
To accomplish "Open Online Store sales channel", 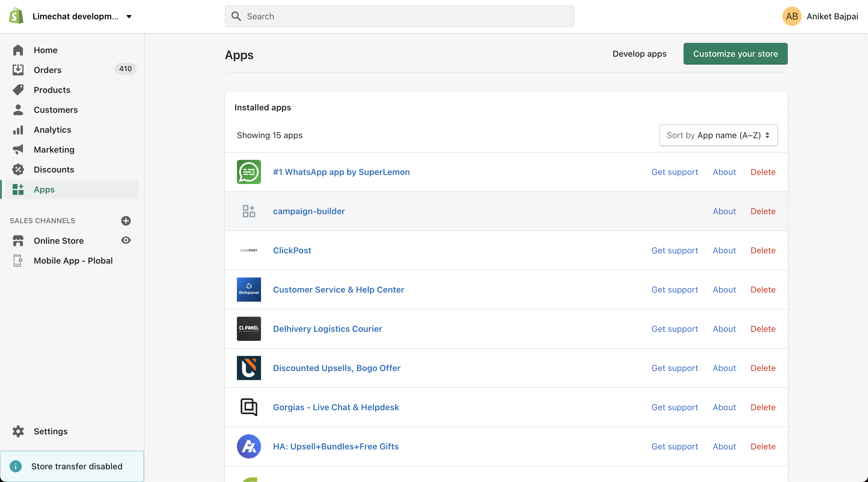I will [x=58, y=240].
